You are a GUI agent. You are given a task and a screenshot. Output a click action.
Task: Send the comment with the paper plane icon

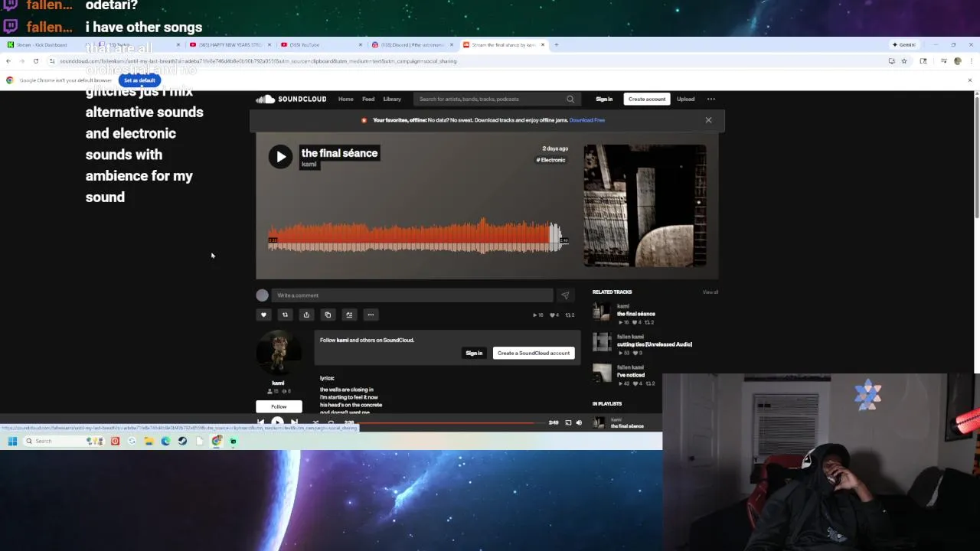[x=565, y=295]
